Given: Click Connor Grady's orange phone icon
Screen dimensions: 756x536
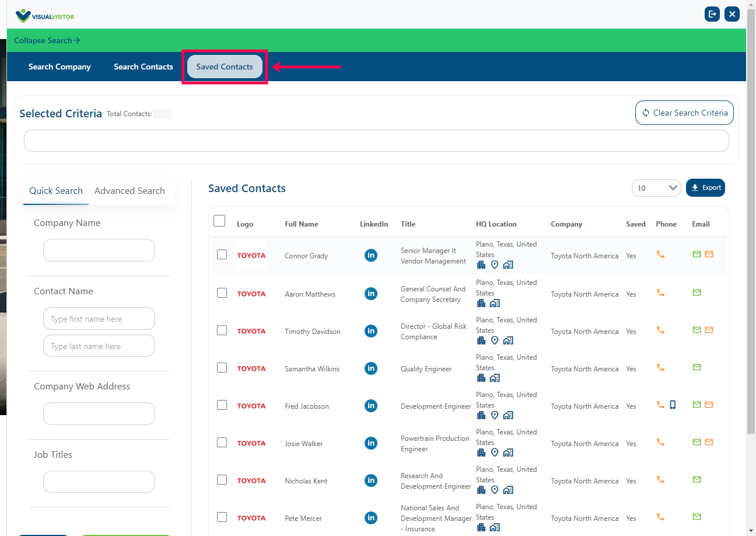Looking at the screenshot, I should coord(660,255).
